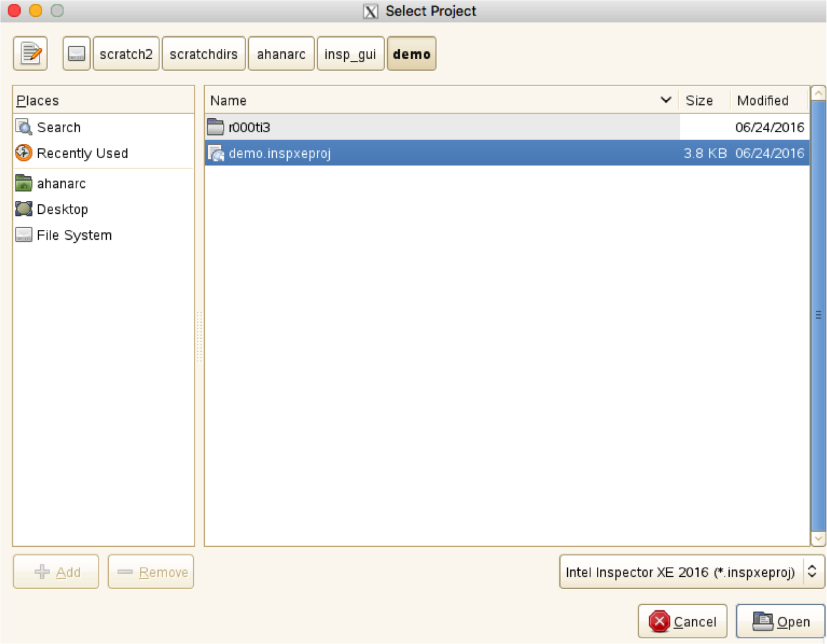Click the type-a-location pencil icon
The image size is (827, 644).
pyautogui.click(x=30, y=54)
